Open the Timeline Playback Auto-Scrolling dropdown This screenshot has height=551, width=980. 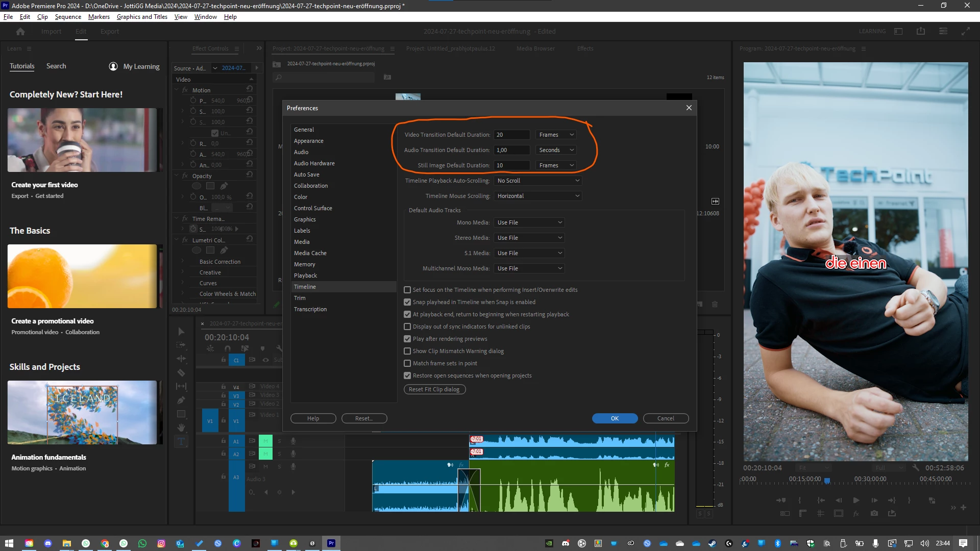coord(538,181)
